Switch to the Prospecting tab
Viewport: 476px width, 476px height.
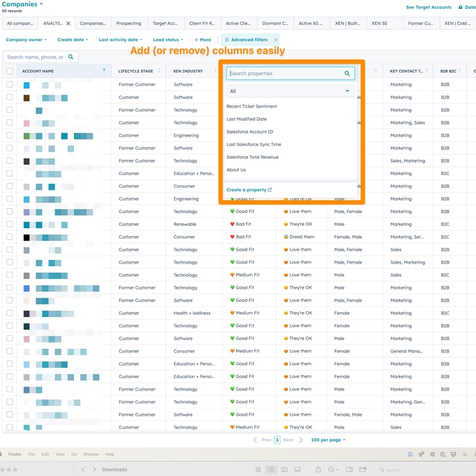129,24
